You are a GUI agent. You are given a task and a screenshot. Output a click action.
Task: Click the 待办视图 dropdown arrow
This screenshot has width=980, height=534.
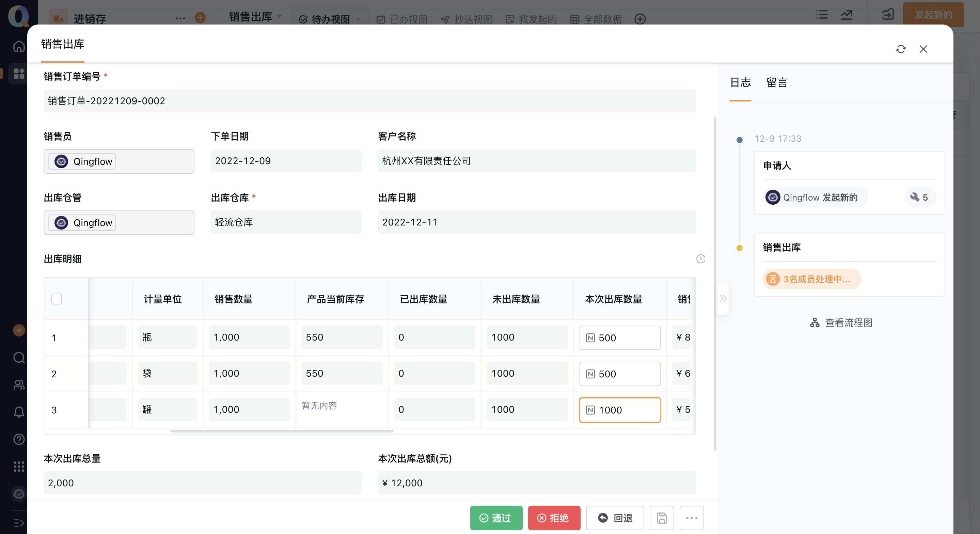(x=358, y=19)
